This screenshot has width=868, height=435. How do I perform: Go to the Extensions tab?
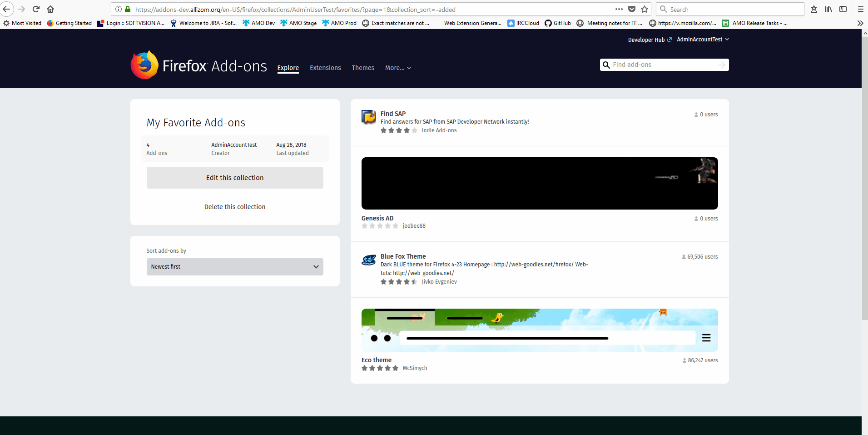(x=325, y=68)
